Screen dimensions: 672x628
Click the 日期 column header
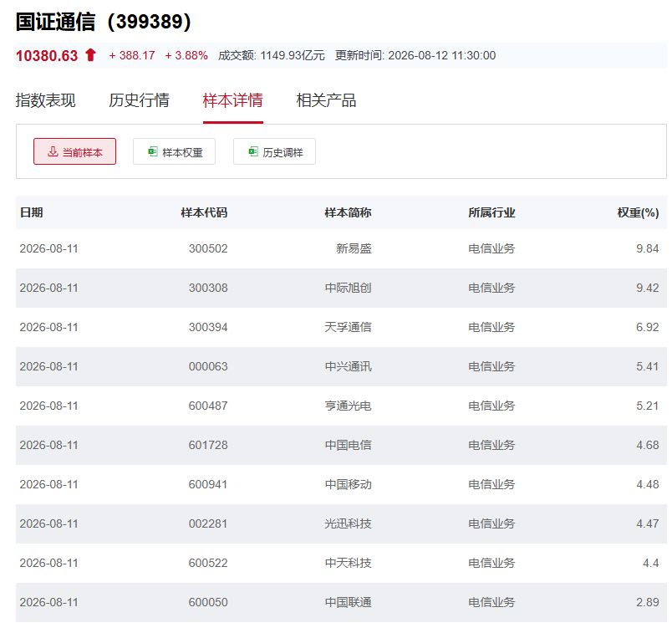(31, 212)
